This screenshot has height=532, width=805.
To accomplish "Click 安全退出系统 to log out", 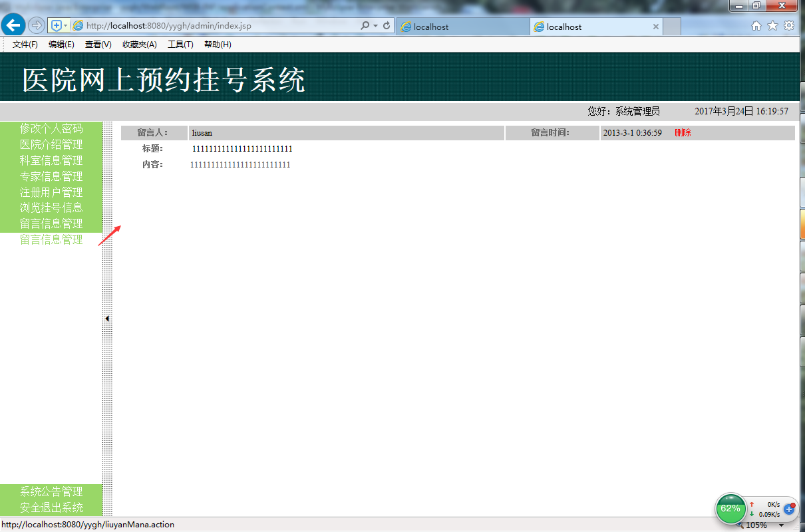I will 51,507.
